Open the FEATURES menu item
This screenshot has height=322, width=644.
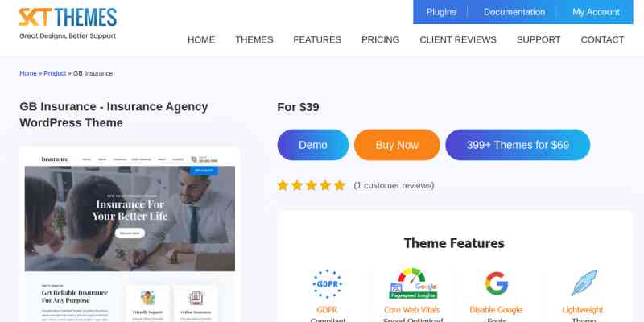(317, 39)
